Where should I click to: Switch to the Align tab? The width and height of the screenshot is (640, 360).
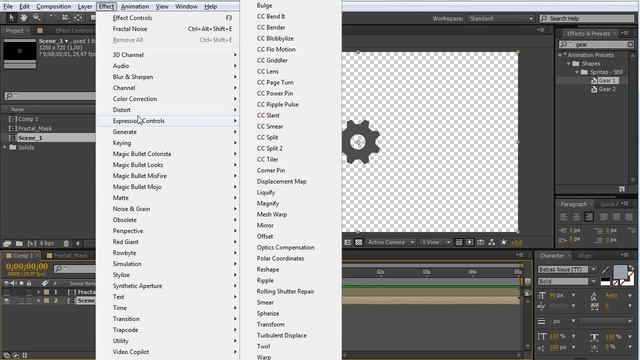584,256
